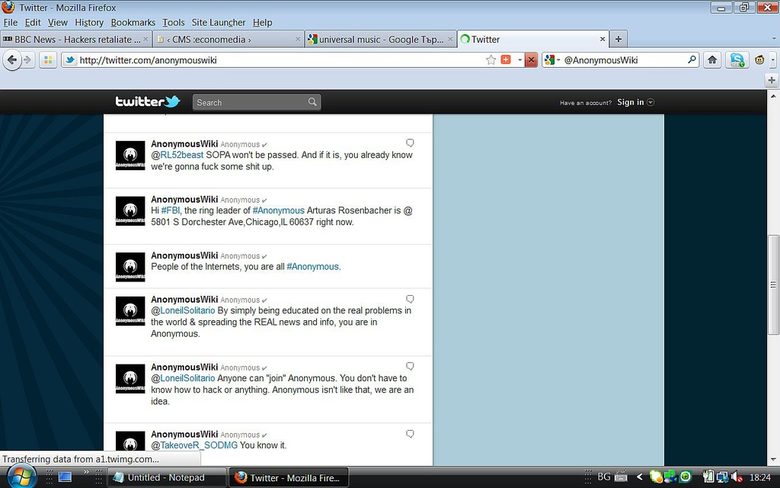
Task: Bookmark this page with the star icon
Action: 491,60
